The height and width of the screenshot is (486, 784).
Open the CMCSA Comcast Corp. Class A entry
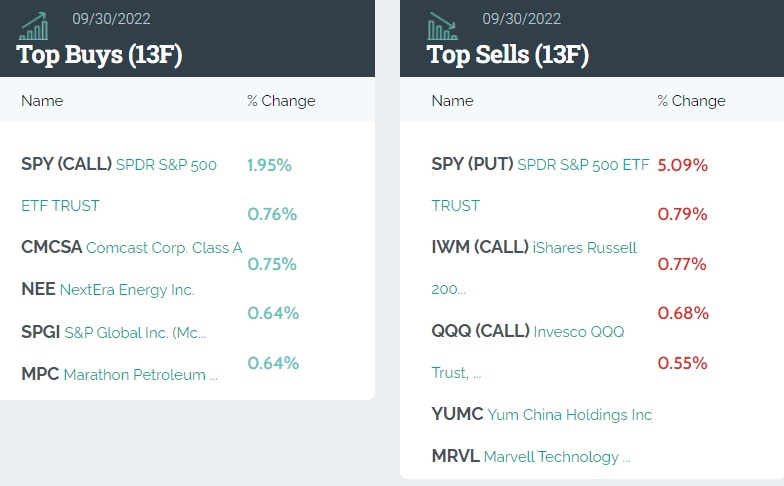tap(131, 247)
